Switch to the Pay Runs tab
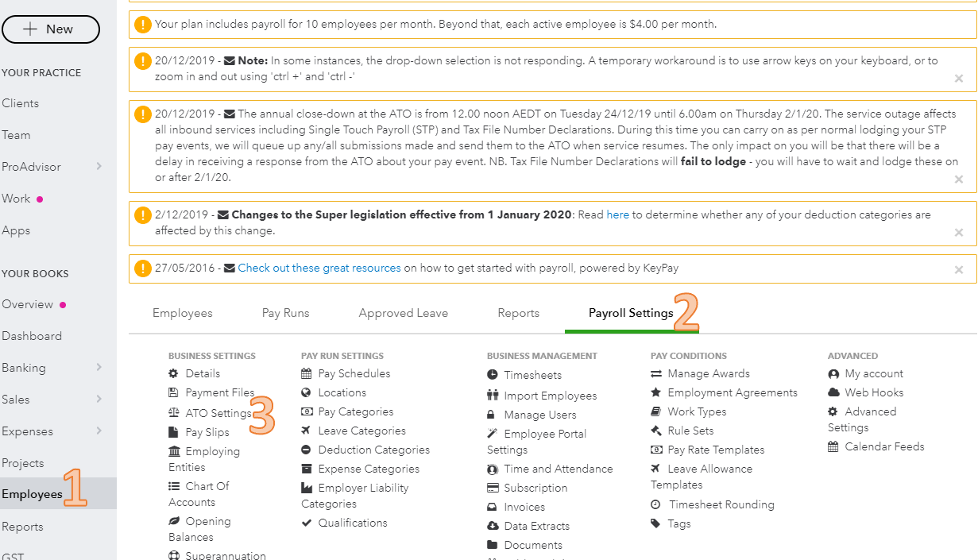978x560 pixels. pos(285,313)
